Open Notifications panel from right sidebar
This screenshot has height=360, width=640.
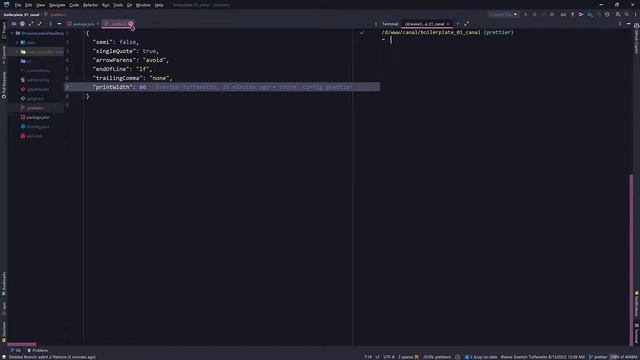click(636, 304)
